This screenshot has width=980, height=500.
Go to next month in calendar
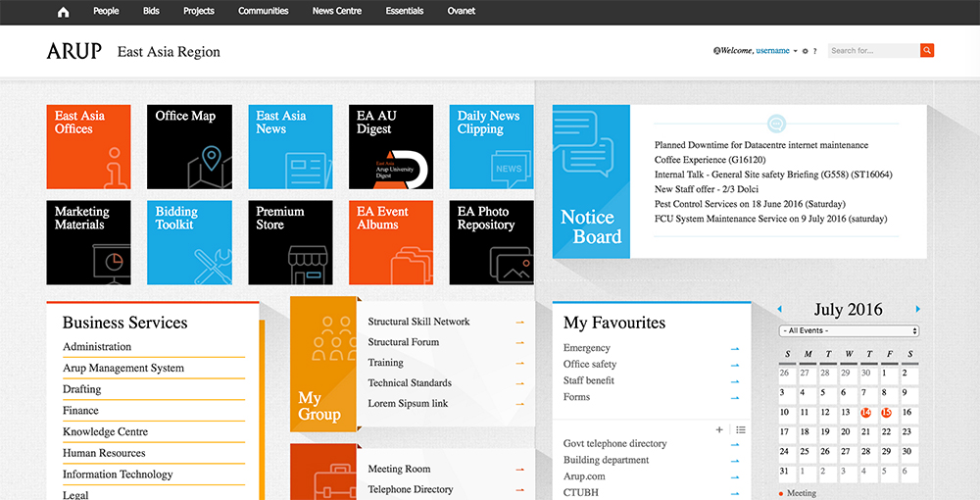[x=917, y=310]
